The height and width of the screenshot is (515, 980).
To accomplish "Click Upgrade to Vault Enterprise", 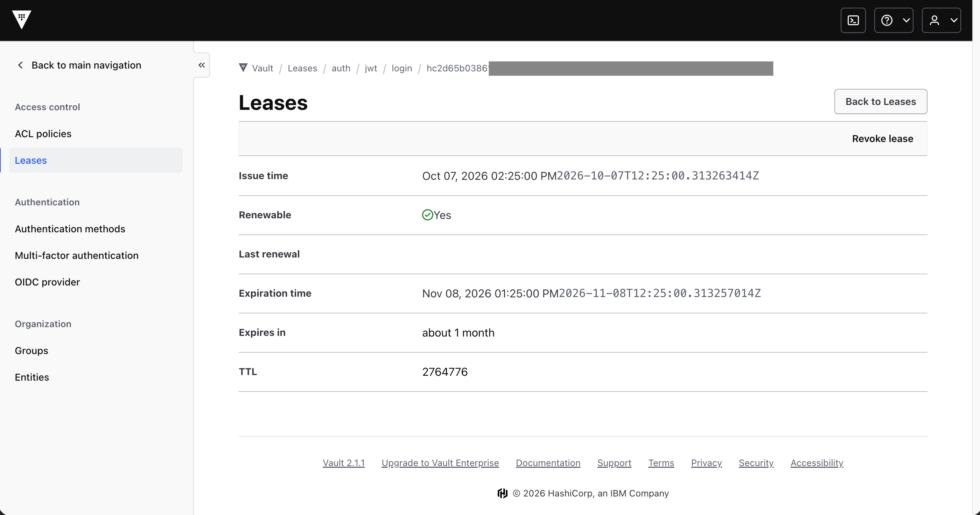I will (440, 463).
